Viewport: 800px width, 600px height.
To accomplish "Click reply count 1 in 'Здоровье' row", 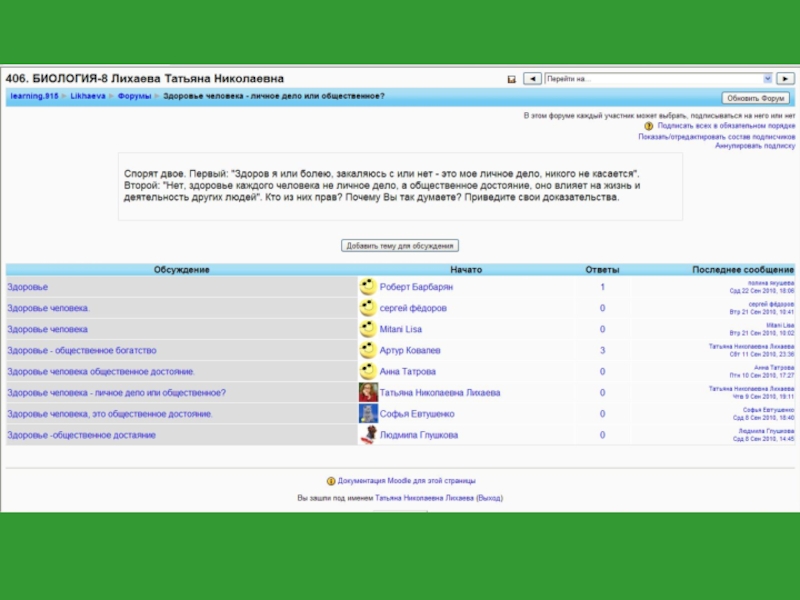I will tap(603, 287).
